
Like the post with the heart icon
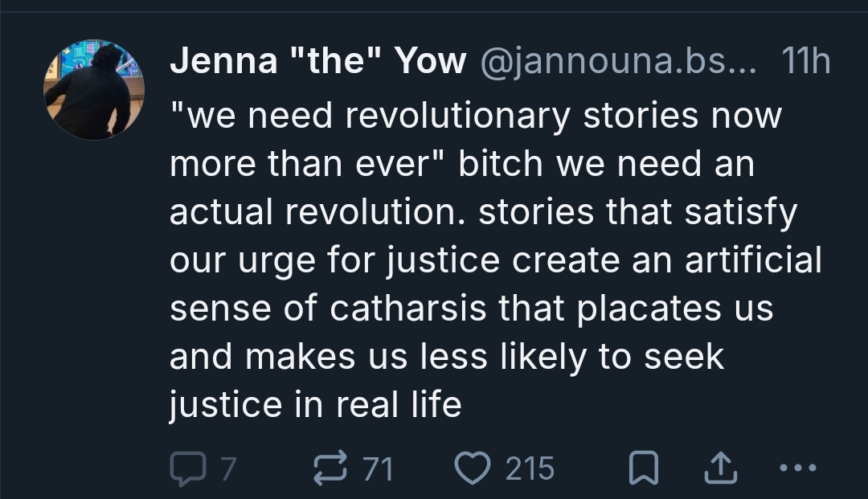click(474, 468)
